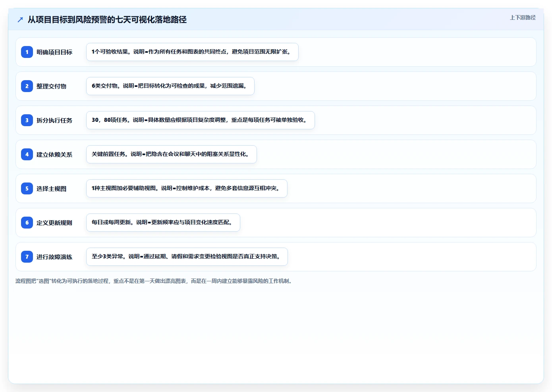Select the 进行故障演练 step label
552x392 pixels.
click(54, 257)
